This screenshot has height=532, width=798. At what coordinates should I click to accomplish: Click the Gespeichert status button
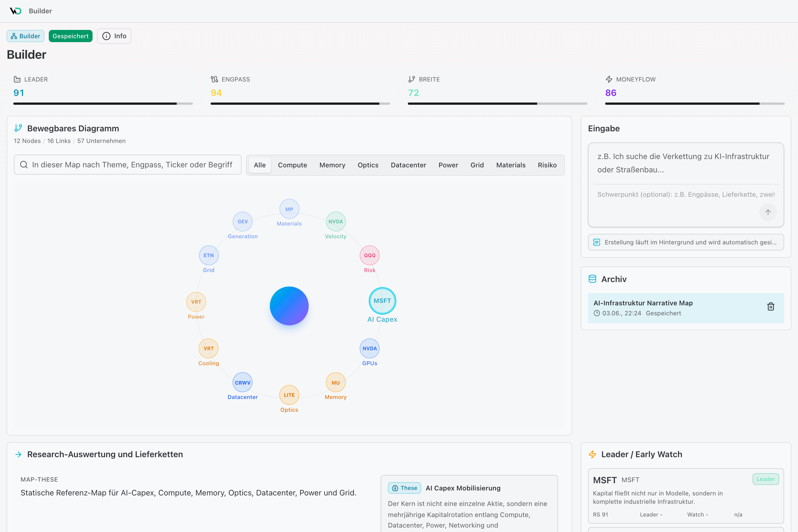[x=71, y=36]
